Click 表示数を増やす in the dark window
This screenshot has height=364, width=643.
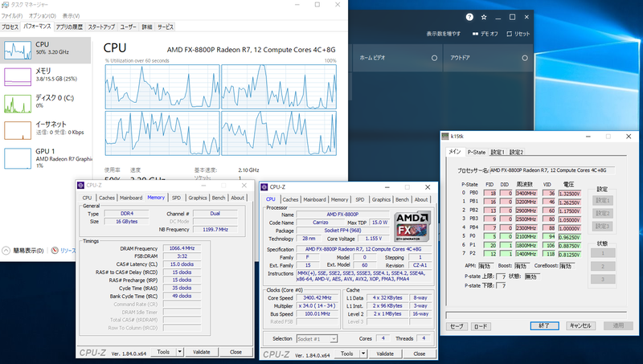pos(444,34)
